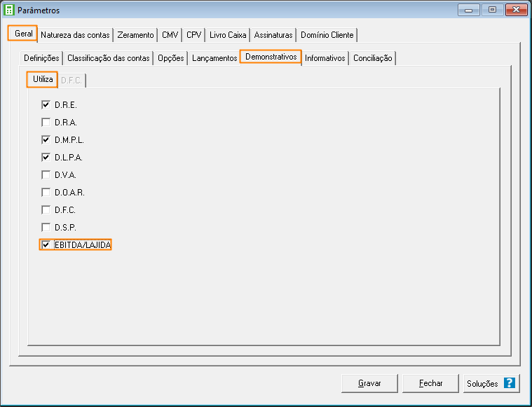Uncheck the D.R.E. checkbox
The width and height of the screenshot is (532, 407).
click(46, 105)
